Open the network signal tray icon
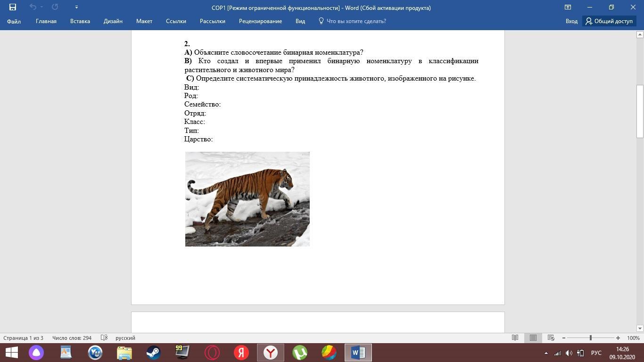The height and width of the screenshot is (362, 644). 557,353
